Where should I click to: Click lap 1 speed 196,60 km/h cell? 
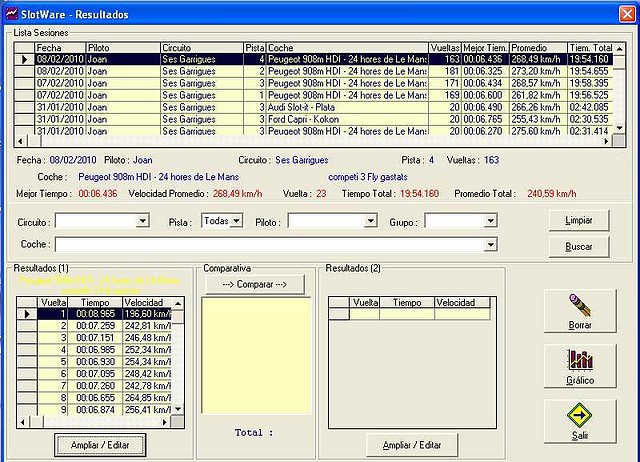point(147,314)
